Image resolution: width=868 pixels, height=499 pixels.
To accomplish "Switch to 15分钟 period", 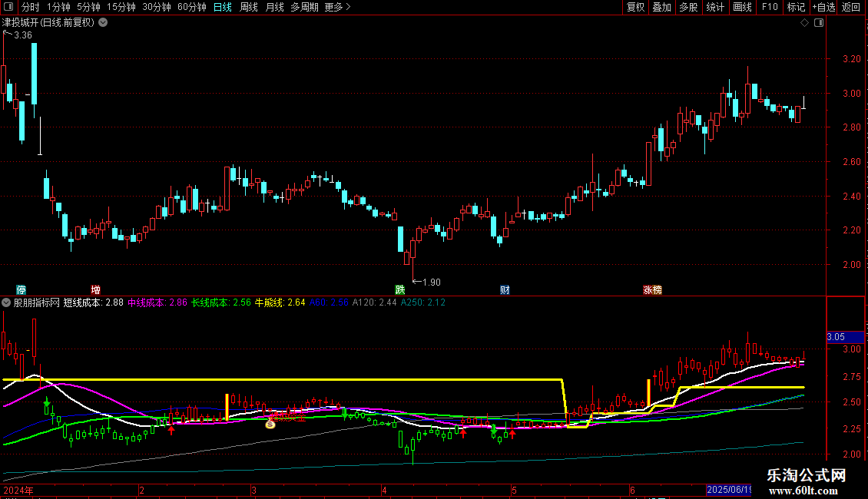I will point(121,7).
